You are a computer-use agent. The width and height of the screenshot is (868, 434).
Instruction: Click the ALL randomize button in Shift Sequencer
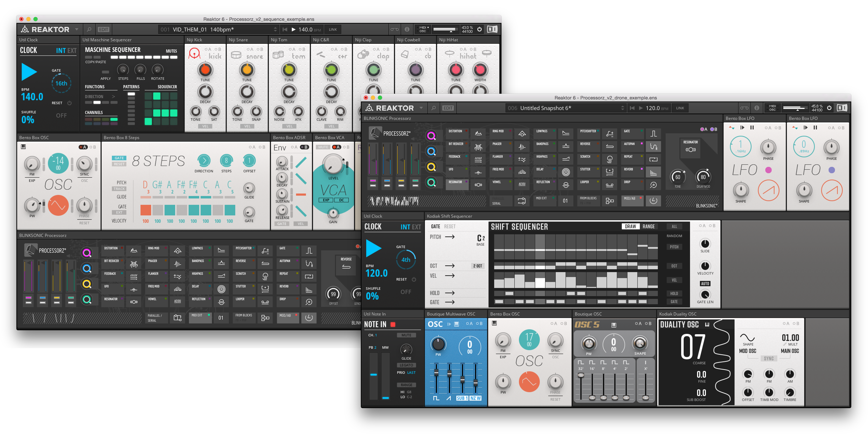coord(674,227)
